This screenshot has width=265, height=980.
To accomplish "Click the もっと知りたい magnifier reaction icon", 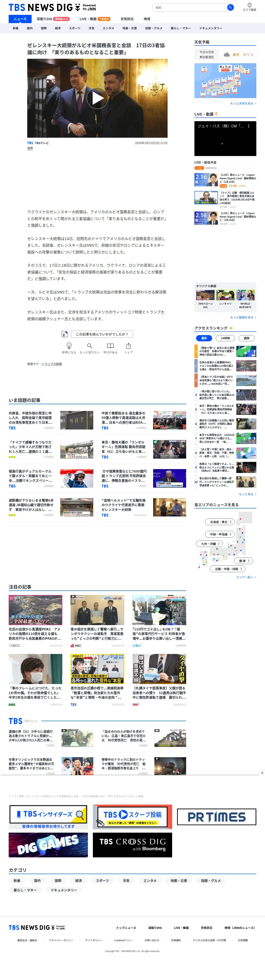I will point(90,346).
